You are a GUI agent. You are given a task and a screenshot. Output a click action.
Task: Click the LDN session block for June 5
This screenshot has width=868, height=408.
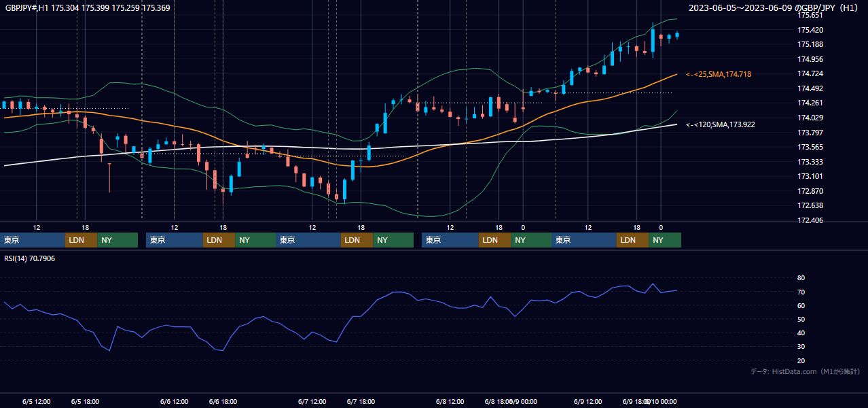(81, 240)
